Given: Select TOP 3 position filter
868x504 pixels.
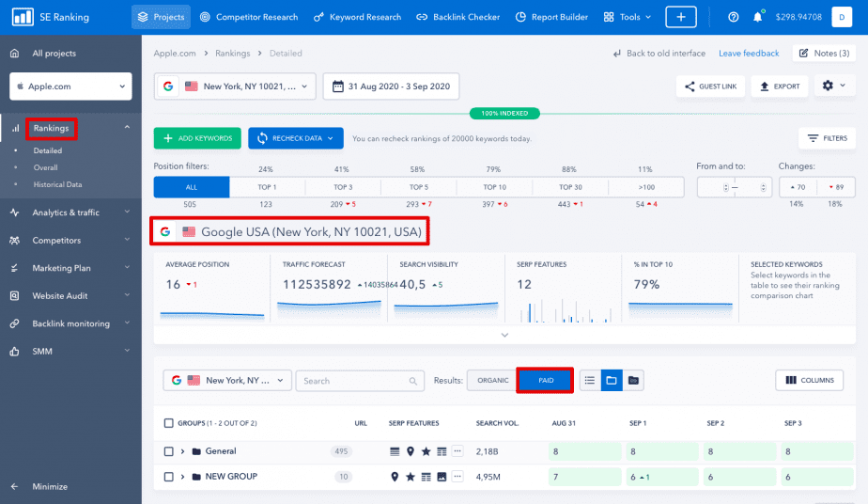Looking at the screenshot, I should click(343, 187).
